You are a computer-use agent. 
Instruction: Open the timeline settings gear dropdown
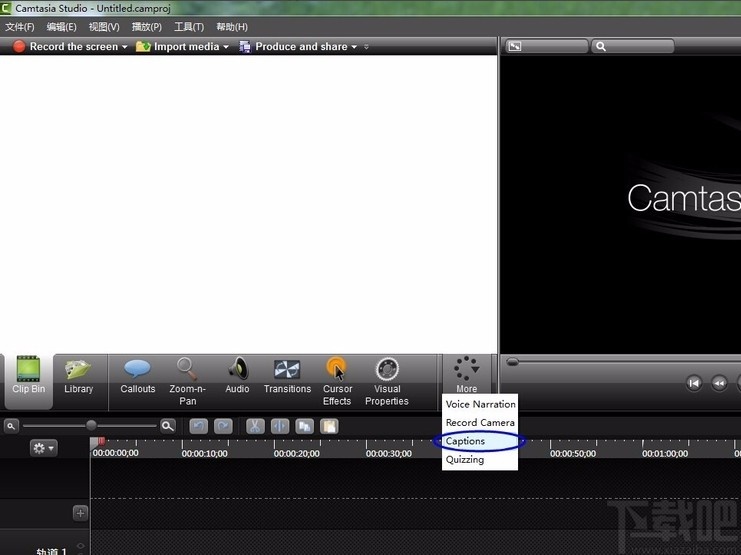click(43, 448)
